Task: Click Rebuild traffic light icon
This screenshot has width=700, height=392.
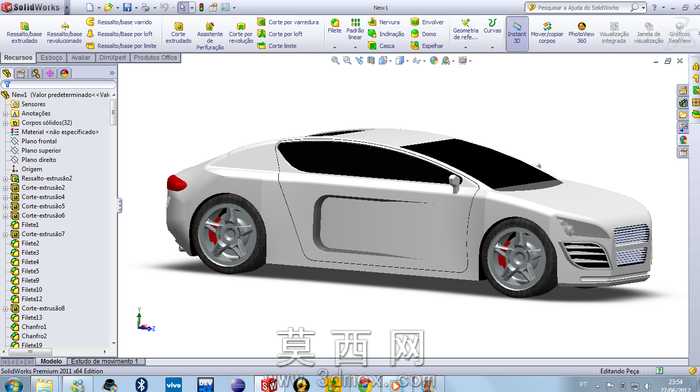Action: click(201, 8)
